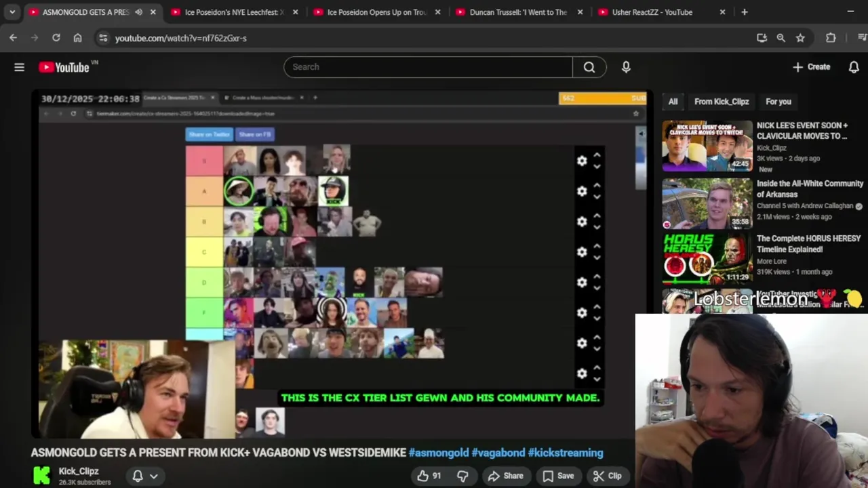Open the Create menu
This screenshot has height=488, width=868.
[811, 66]
